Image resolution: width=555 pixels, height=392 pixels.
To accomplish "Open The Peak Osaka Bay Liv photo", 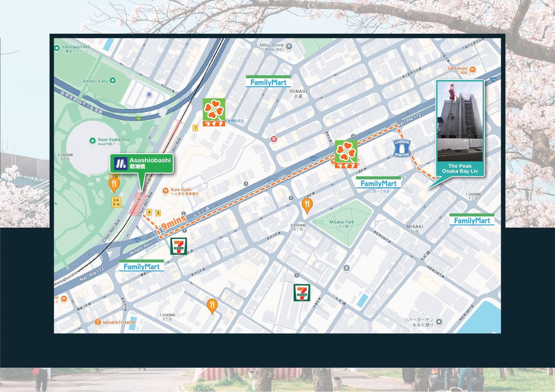I will click(x=460, y=122).
